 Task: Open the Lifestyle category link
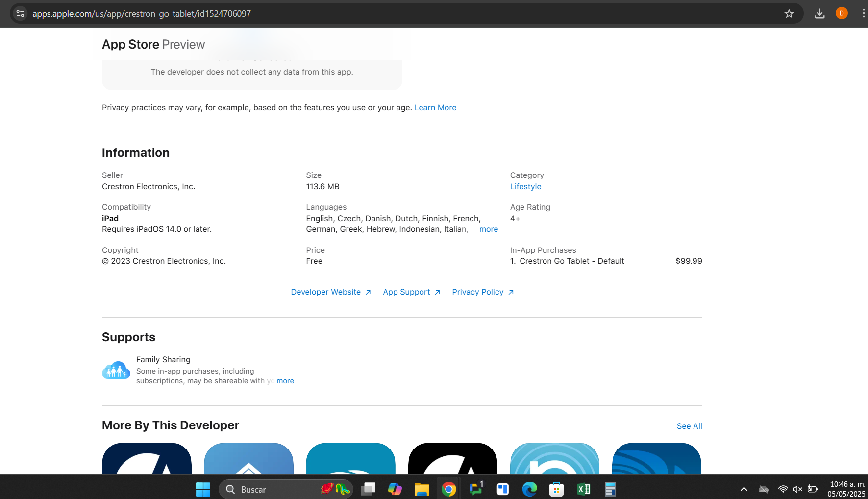525,186
